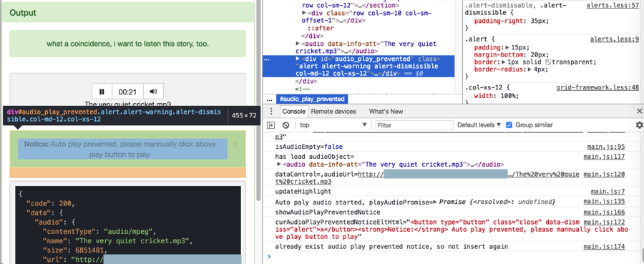Open source link main.js:95
Screen dimensions: 644x264
point(606,147)
